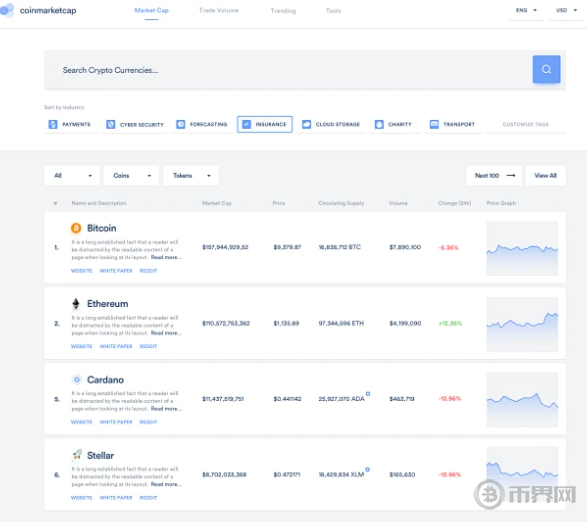Click the info circle beside XLM supply
Screen dimensions: 587x522
pos(368,469)
